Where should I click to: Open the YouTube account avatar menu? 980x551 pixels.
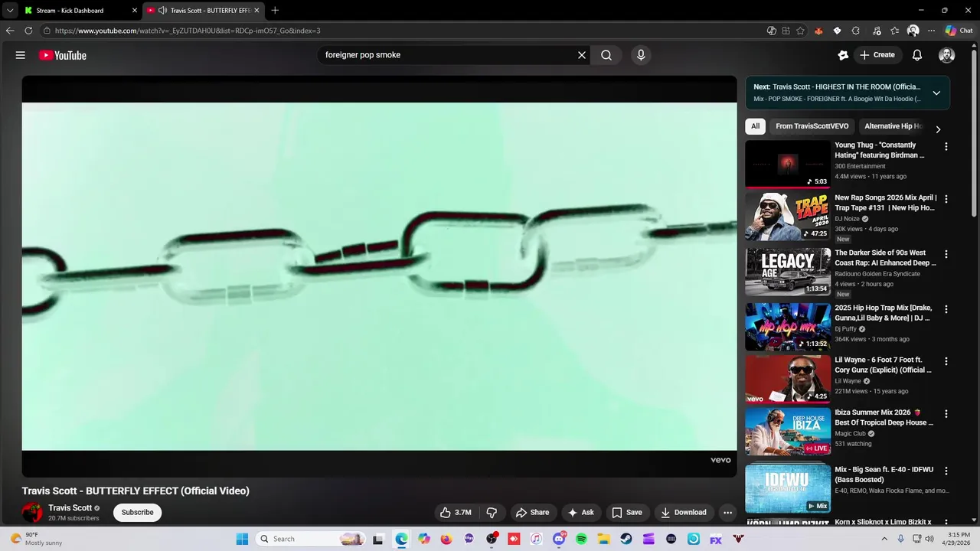coord(947,55)
